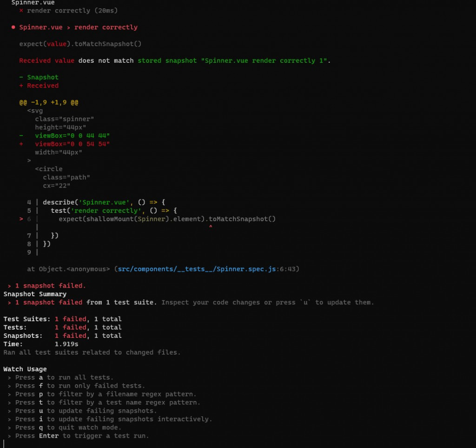Select the 'Press u to update failing snapshots.' line
476x448 pixels.
tap(82, 411)
